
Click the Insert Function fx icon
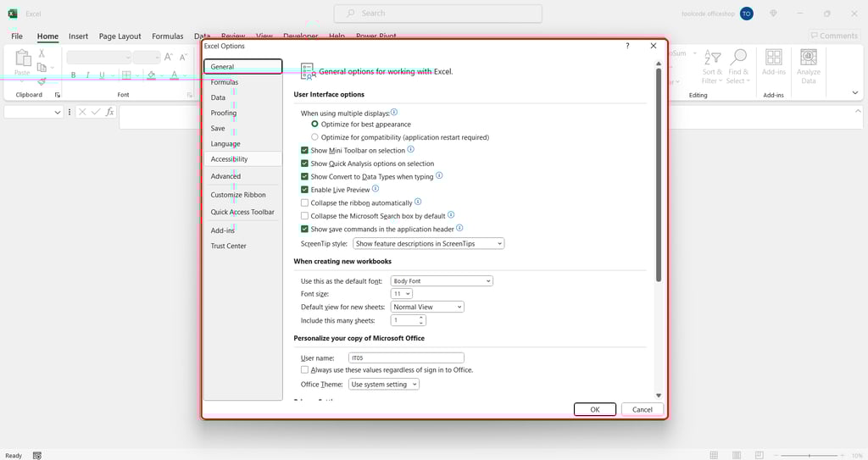109,112
